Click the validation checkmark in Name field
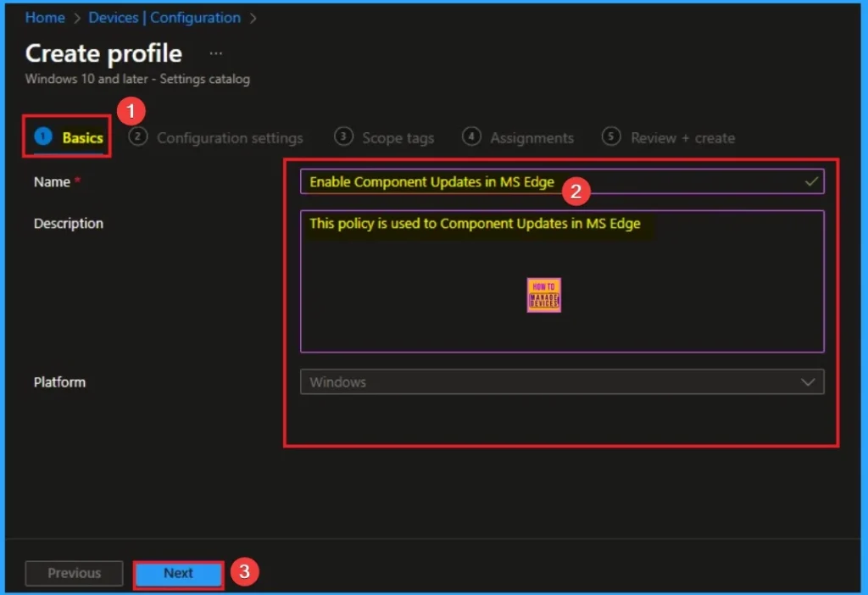 [x=811, y=181]
